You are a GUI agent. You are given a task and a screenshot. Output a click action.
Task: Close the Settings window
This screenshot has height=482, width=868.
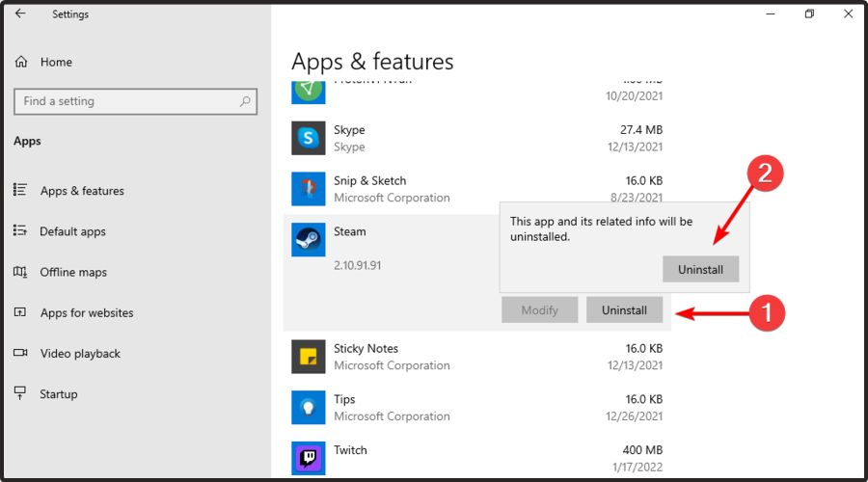click(x=848, y=13)
